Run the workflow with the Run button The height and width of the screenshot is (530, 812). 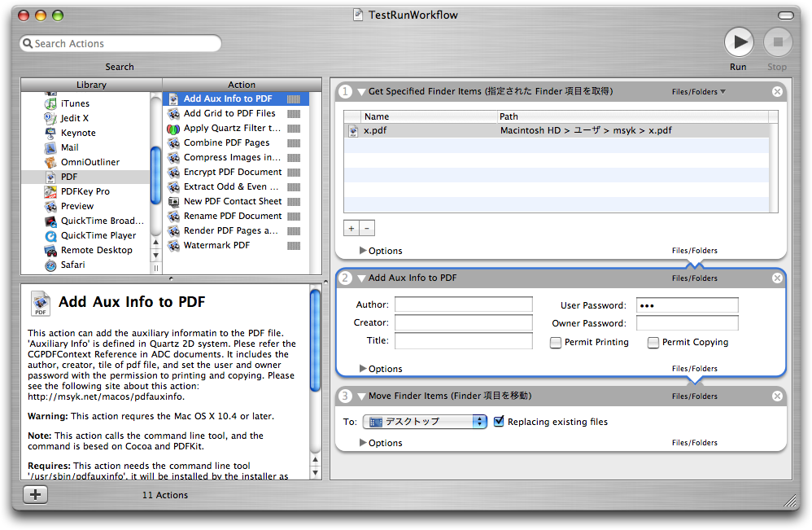(738, 42)
